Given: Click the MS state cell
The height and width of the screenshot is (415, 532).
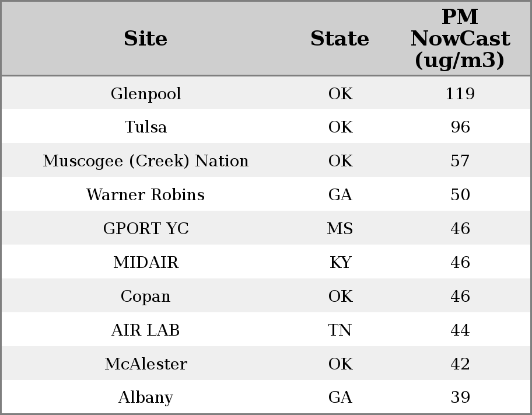Looking at the screenshot, I should point(340,229).
